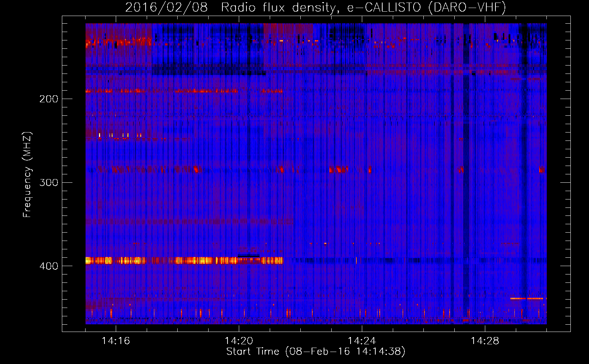
Task: Click the 'Frequency (MHZ)' axis label
Action: [x=27, y=174]
